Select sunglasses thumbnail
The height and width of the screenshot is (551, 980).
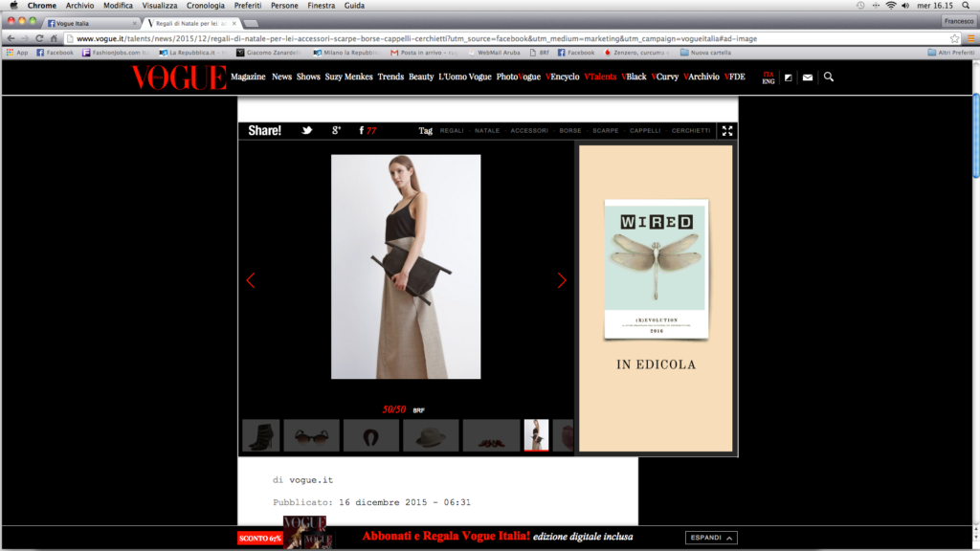point(312,435)
